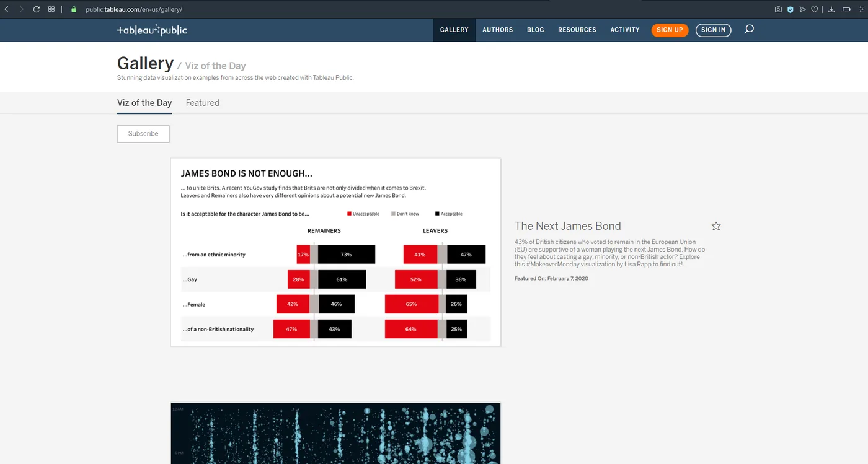Click the heart bookmark icon

click(x=815, y=9)
